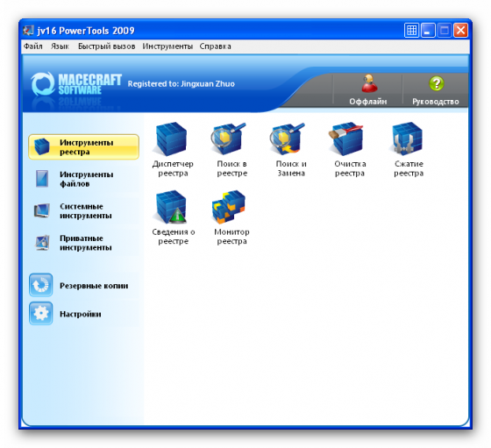Click the jv16 PowerTools title bar icon

tap(28, 31)
